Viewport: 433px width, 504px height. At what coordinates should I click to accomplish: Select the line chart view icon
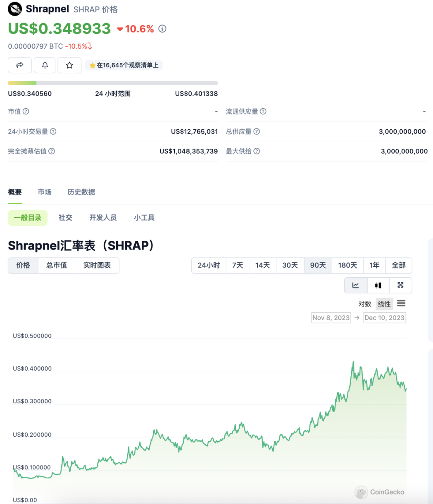pyautogui.click(x=355, y=285)
